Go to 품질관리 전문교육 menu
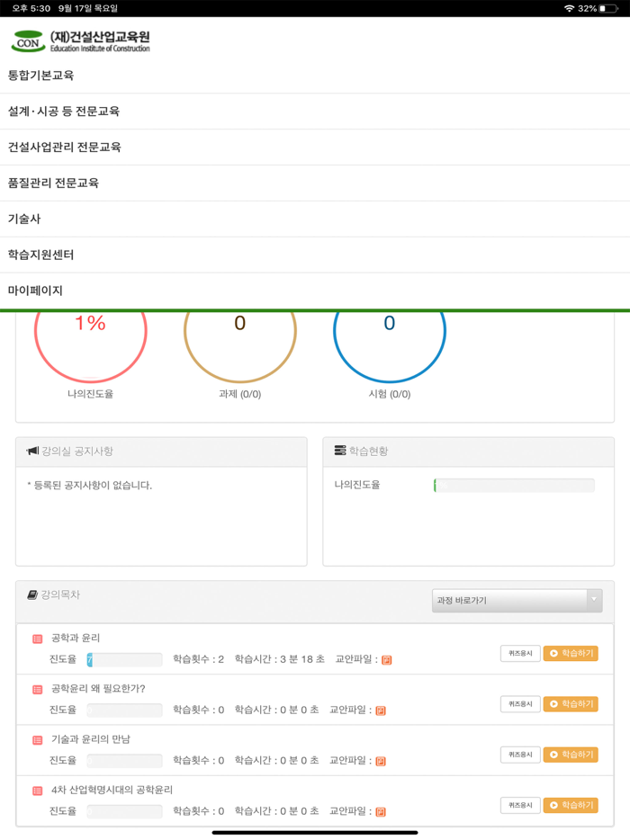 [315, 183]
